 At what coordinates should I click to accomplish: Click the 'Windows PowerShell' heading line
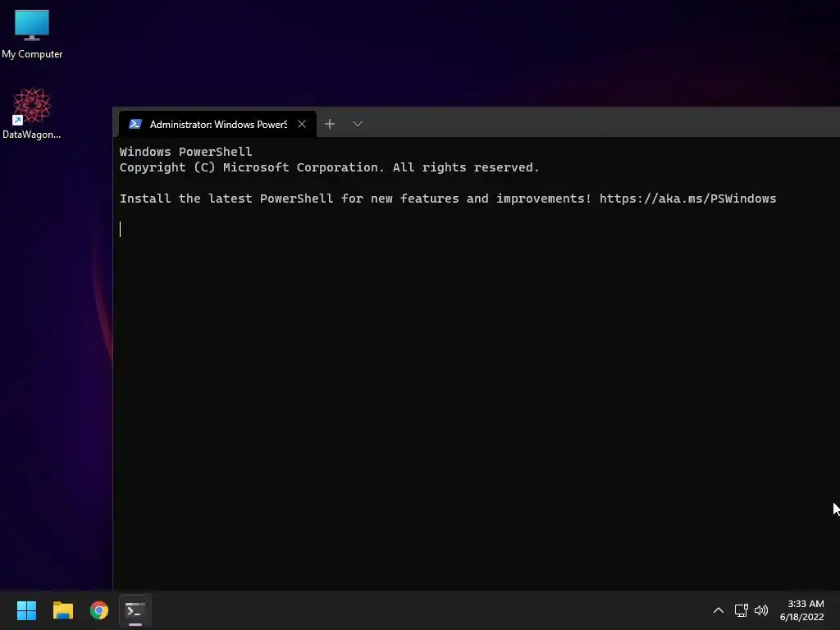click(x=185, y=152)
